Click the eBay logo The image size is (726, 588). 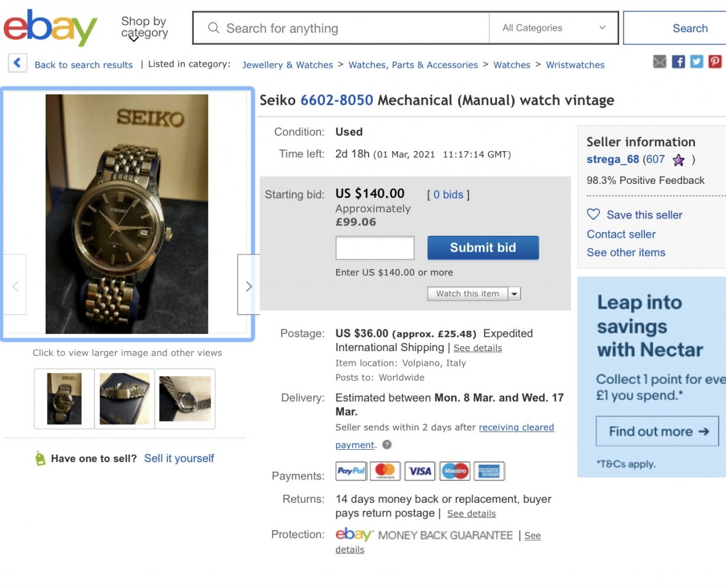[51, 28]
